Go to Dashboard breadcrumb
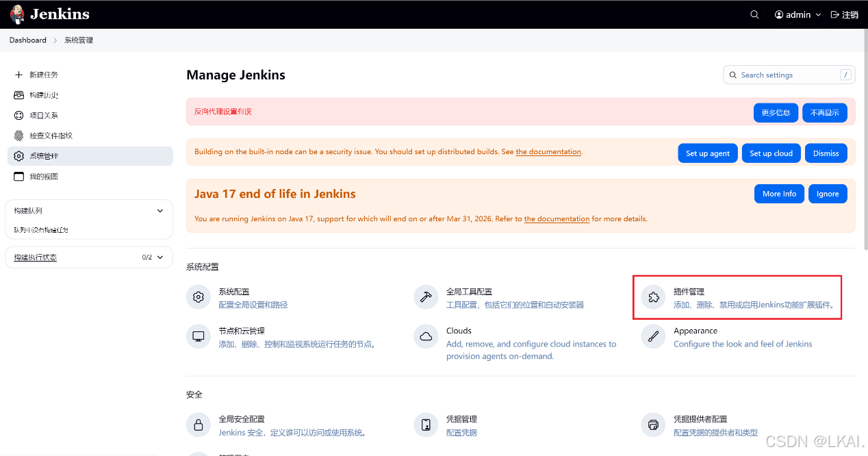The image size is (868, 456). click(28, 40)
